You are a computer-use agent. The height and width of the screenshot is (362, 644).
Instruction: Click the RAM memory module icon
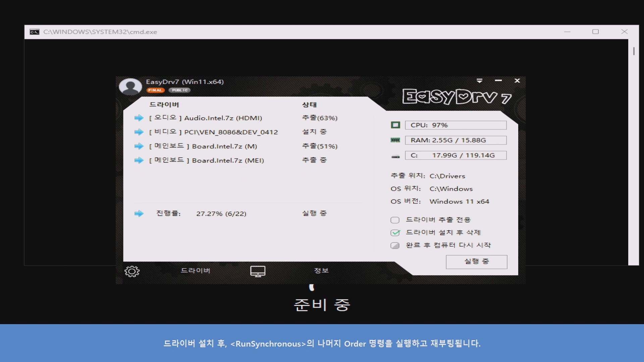tap(395, 140)
